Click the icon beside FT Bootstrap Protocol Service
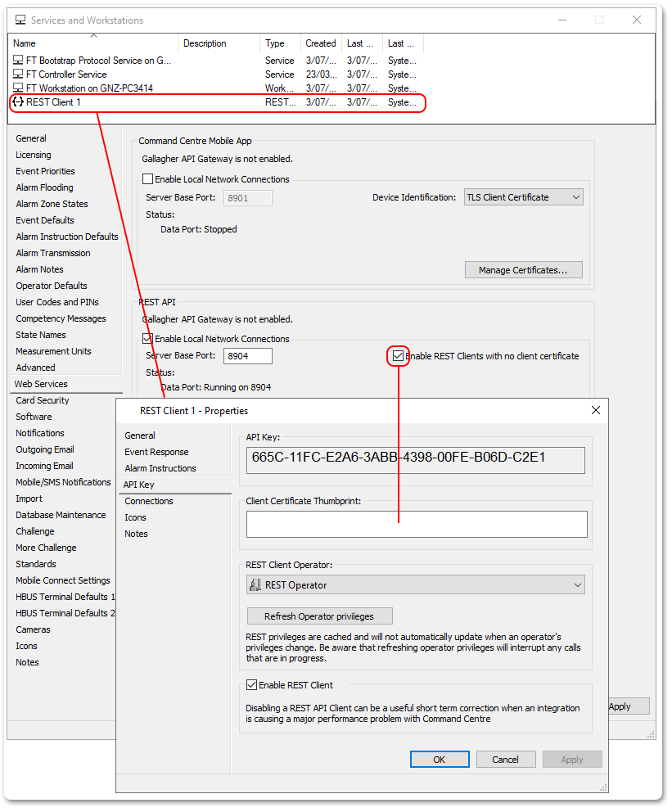The height and width of the screenshot is (812, 672). click(18, 60)
